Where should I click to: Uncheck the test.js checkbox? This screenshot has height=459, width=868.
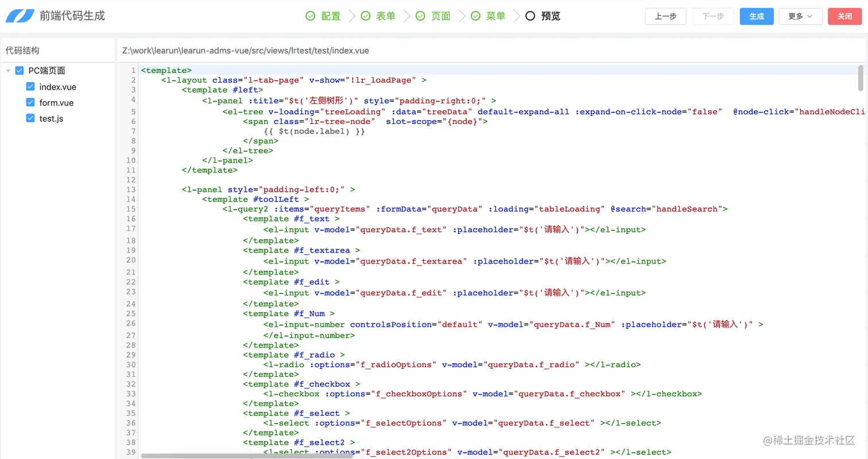pyautogui.click(x=30, y=118)
